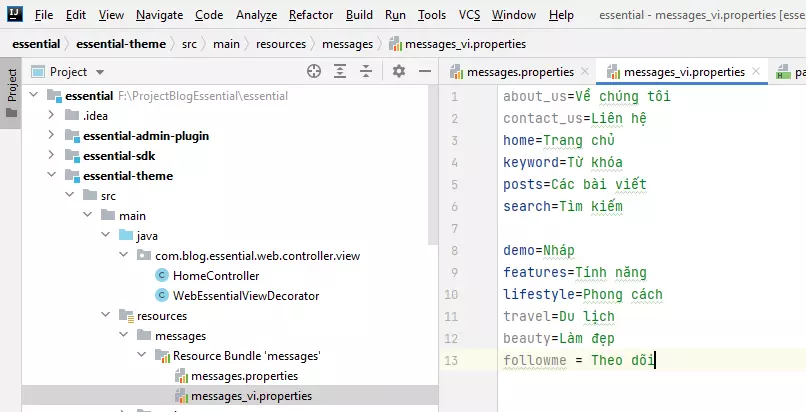Collapse the essential-theme module

coord(53,176)
